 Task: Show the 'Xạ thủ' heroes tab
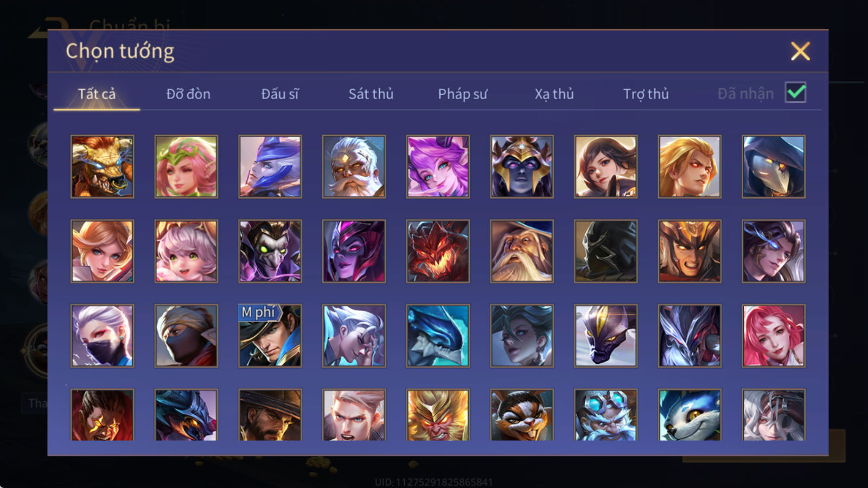[x=554, y=94]
